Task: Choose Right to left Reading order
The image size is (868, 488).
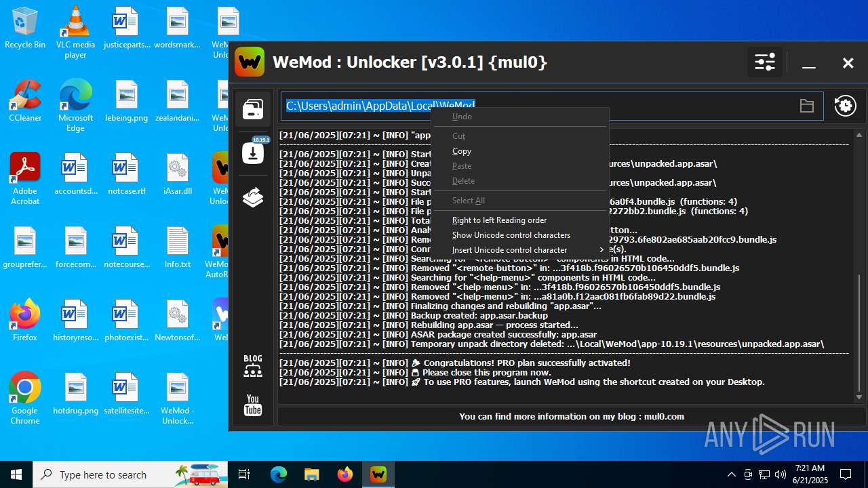Action: point(520,220)
